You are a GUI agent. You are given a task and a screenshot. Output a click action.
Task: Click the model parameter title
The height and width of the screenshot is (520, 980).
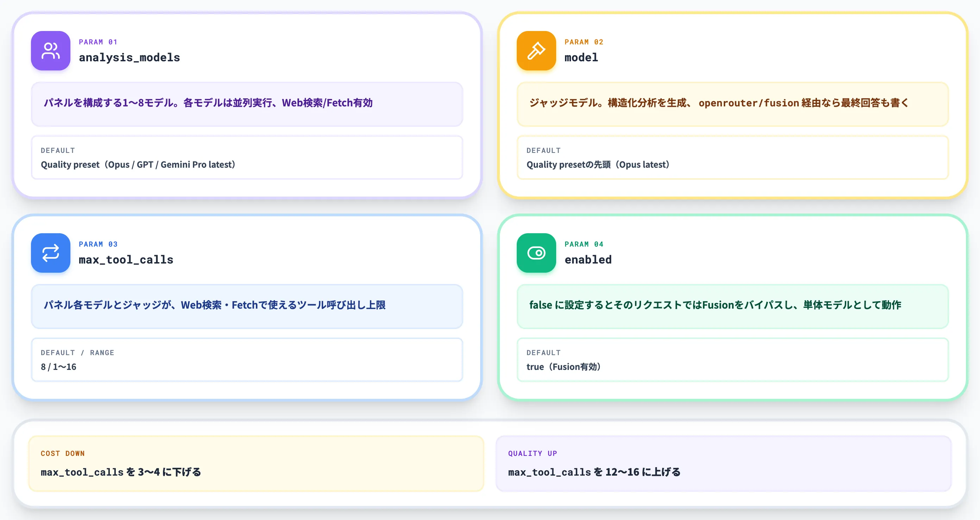(581, 57)
